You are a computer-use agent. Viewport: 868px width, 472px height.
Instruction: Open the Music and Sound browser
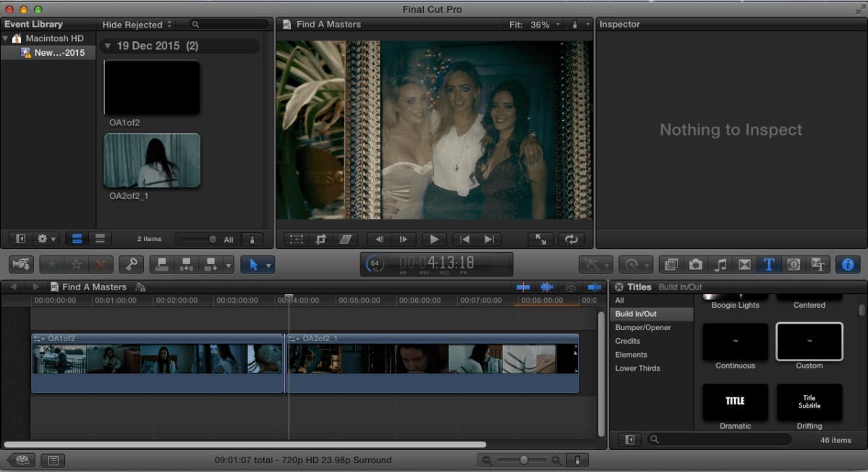point(720,265)
